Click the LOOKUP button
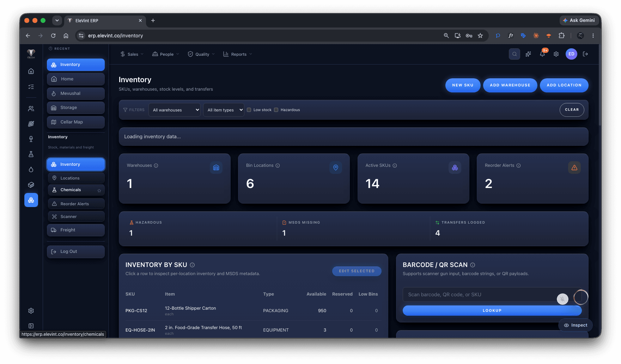The image size is (621, 364). 492,310
